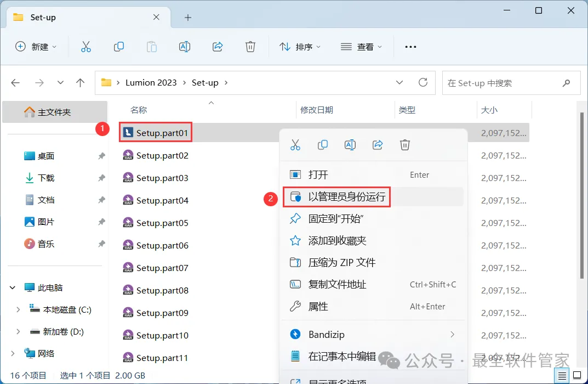Sort by 修改日期 column header
Viewport: 588px width, 384px height.
click(317, 110)
